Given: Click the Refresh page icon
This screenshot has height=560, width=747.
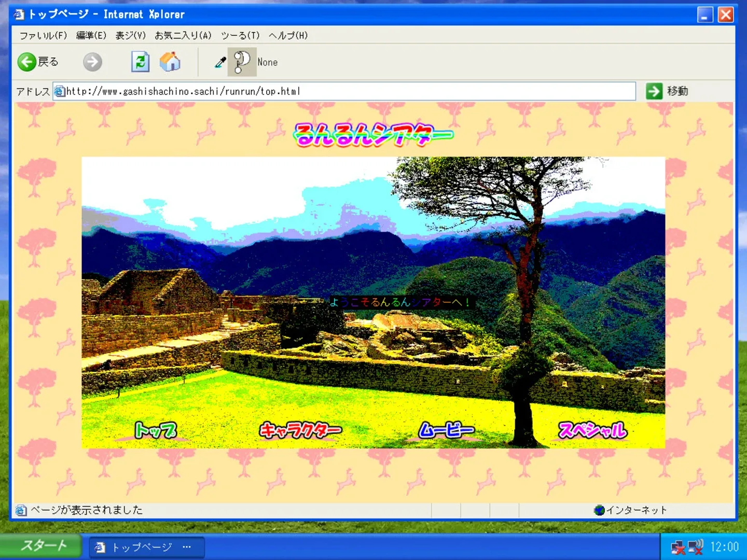Looking at the screenshot, I should point(140,62).
